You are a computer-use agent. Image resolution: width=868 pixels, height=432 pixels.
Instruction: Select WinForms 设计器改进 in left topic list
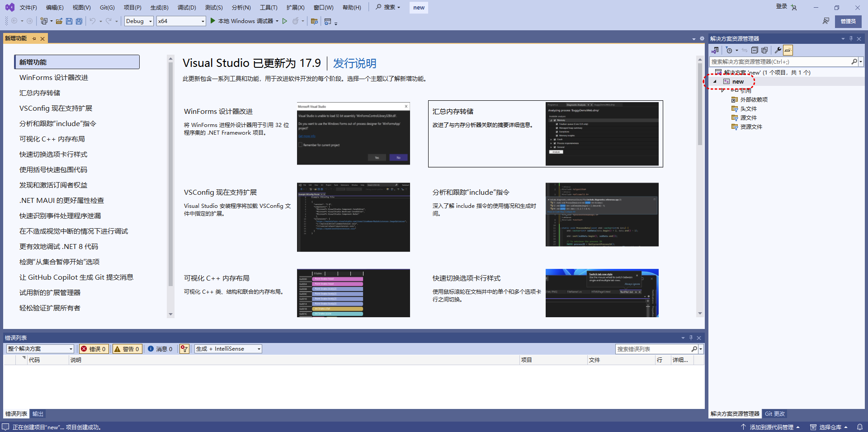(54, 78)
